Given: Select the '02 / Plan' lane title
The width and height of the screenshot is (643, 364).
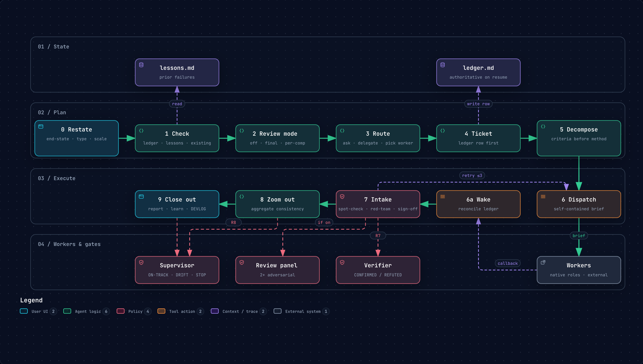Looking at the screenshot, I should [x=52, y=113].
